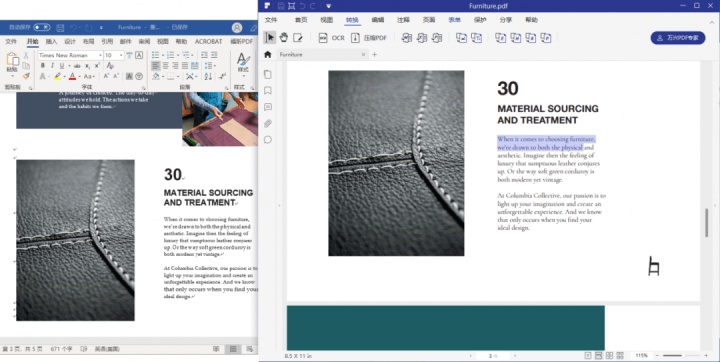Close the Furniture document tab
720x362 pixels.
coord(363,55)
